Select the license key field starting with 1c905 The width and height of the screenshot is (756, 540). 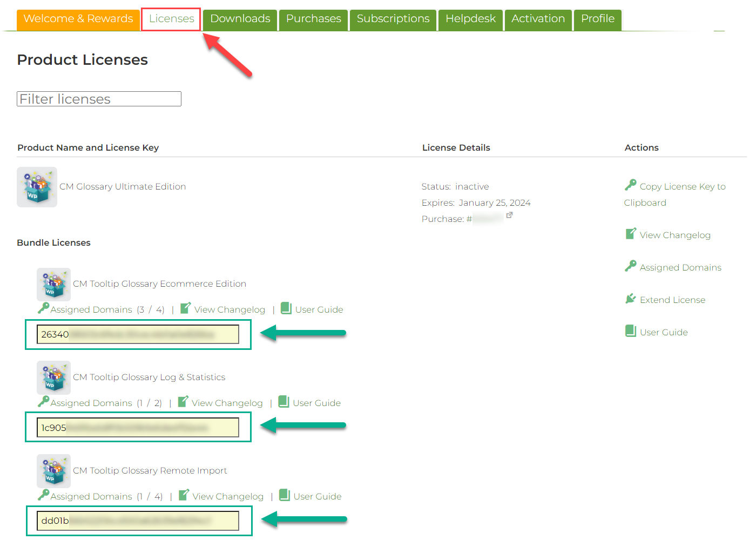pyautogui.click(x=138, y=428)
